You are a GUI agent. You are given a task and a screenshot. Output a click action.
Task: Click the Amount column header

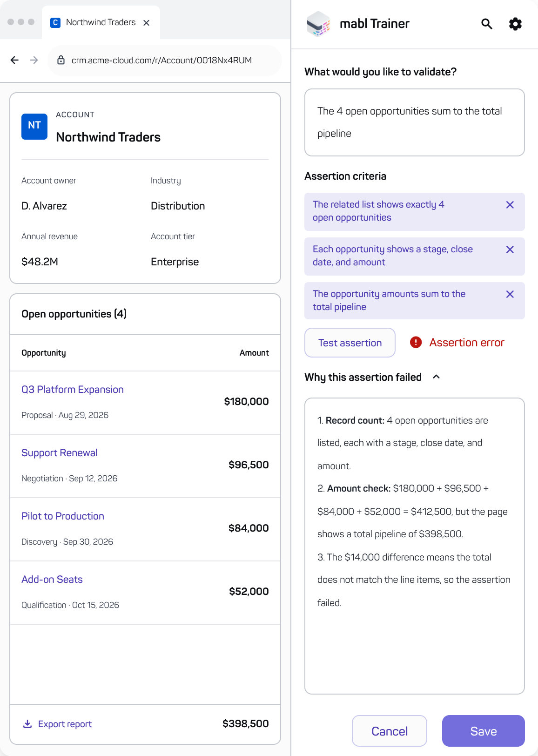(x=254, y=353)
